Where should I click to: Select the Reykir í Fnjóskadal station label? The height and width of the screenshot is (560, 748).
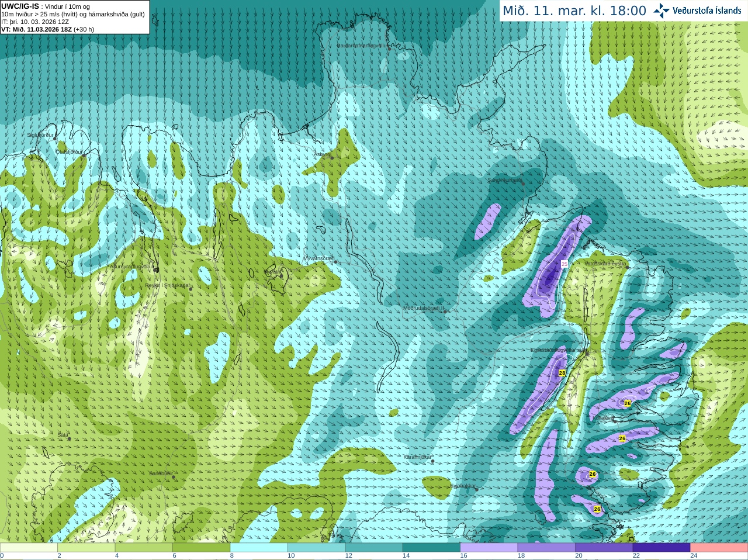point(167,286)
